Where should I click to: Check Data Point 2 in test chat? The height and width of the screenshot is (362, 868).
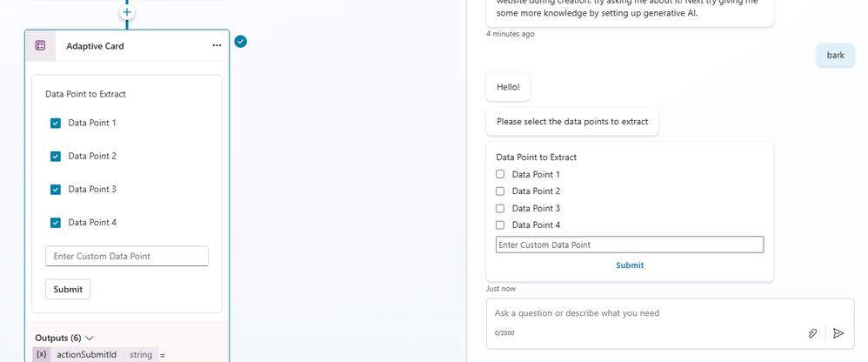coord(500,191)
